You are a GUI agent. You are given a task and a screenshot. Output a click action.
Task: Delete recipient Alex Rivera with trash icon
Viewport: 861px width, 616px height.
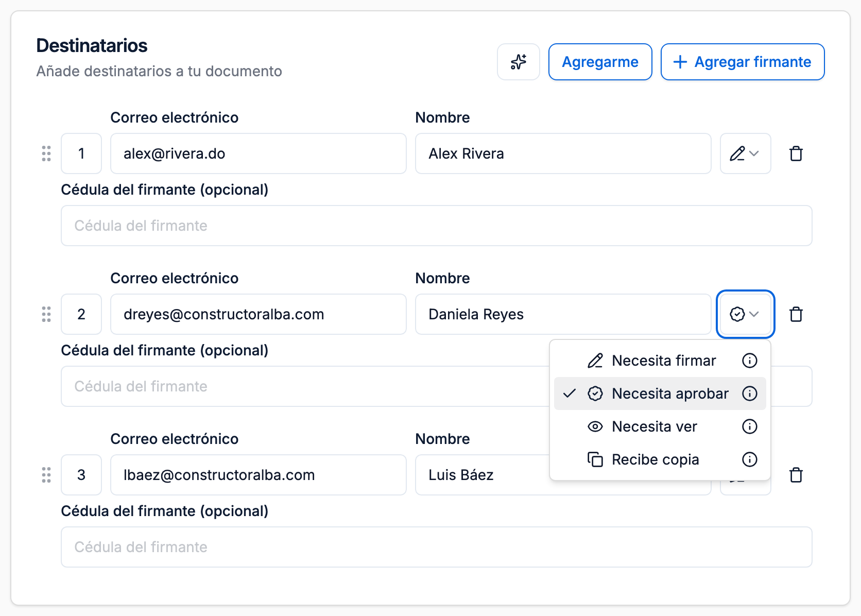[x=796, y=153]
